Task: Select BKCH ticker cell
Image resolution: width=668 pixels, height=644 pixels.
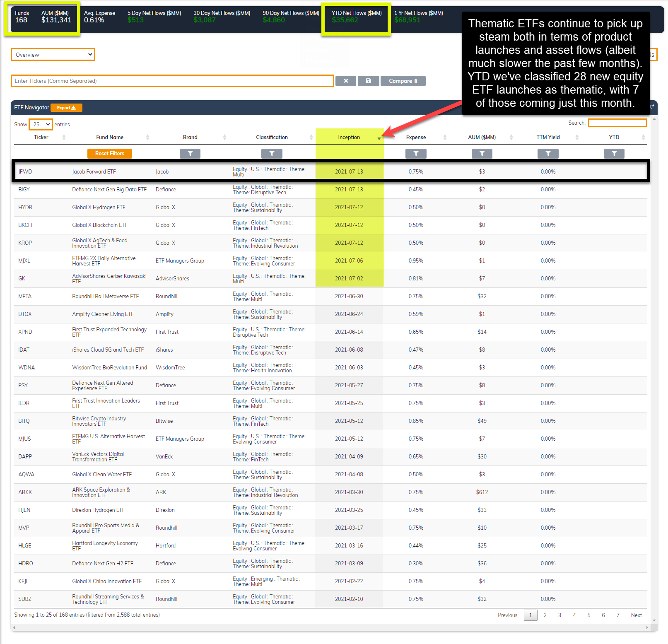Action: click(25, 225)
